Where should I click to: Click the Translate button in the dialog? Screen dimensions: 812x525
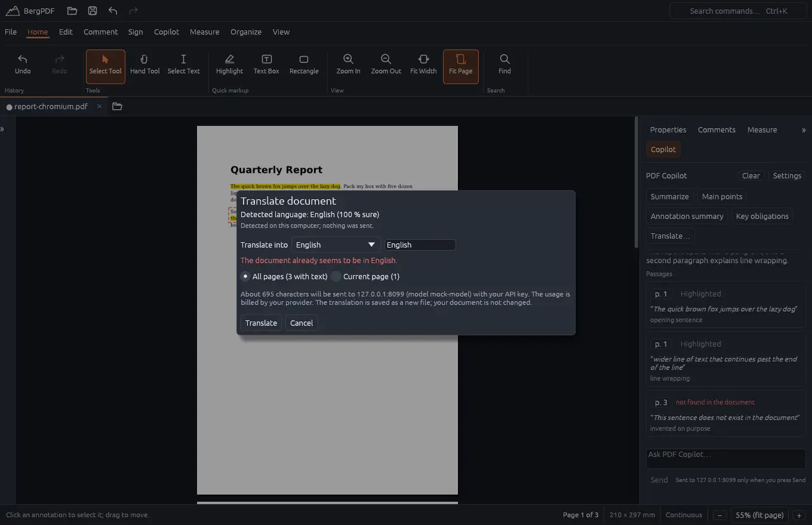tap(261, 323)
